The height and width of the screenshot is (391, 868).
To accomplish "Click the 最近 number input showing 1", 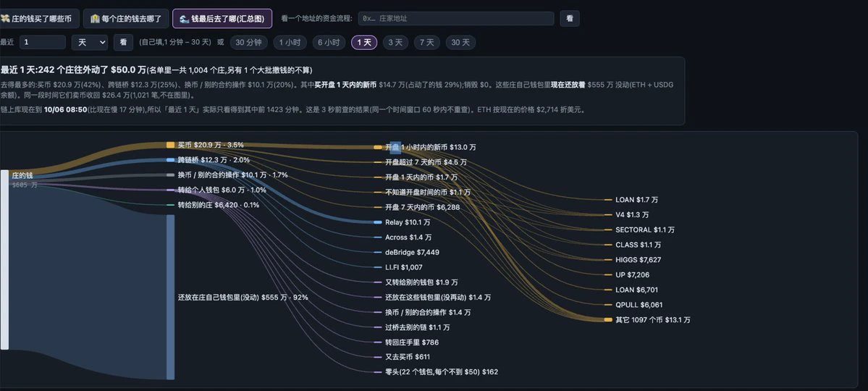I will (42, 42).
